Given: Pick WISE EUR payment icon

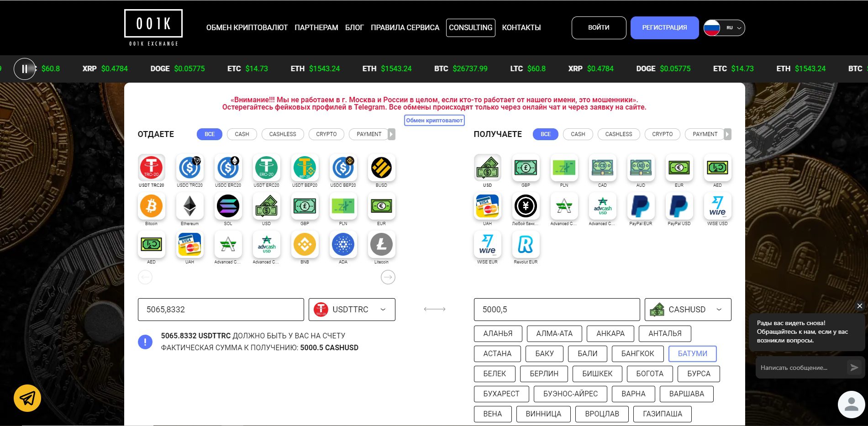Looking at the screenshot, I should [x=487, y=244].
